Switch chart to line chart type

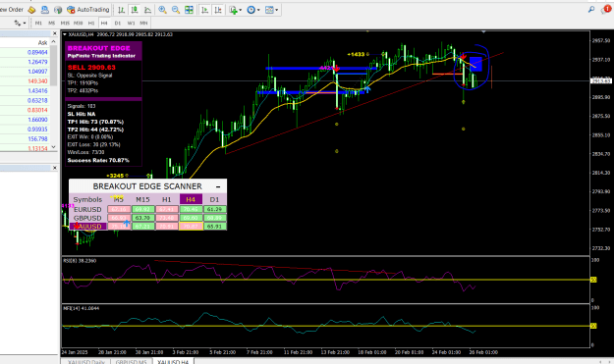(147, 10)
